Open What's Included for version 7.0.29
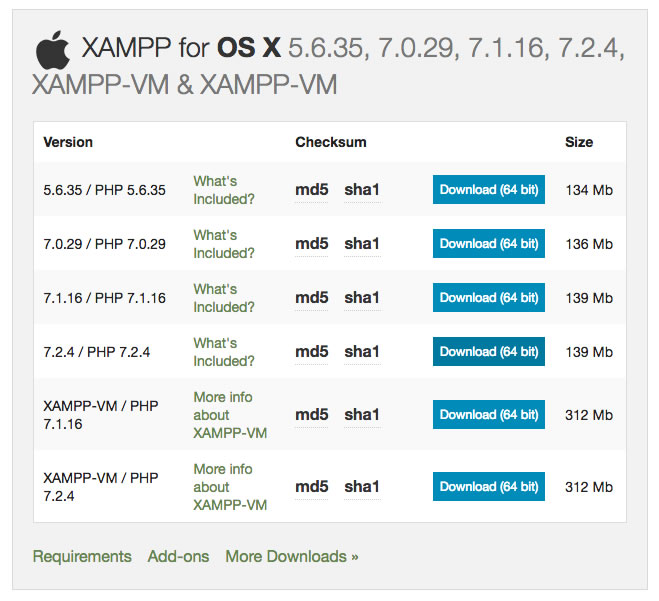 (x=224, y=244)
